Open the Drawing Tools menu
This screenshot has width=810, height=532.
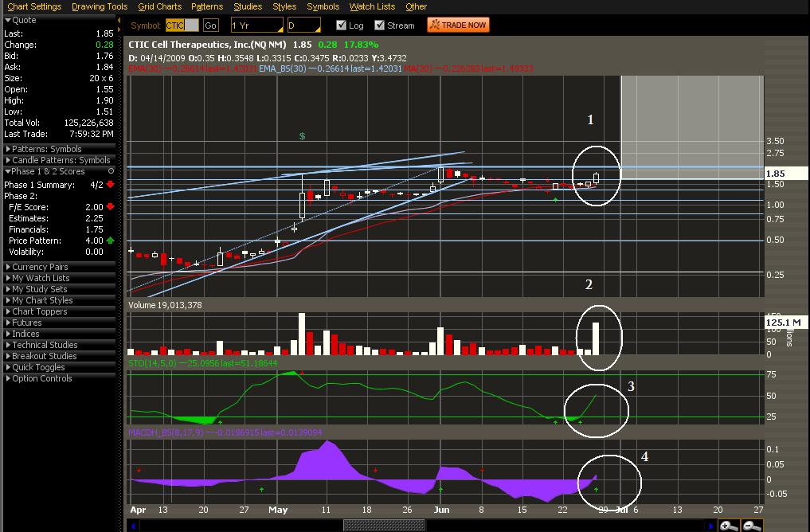click(x=100, y=6)
